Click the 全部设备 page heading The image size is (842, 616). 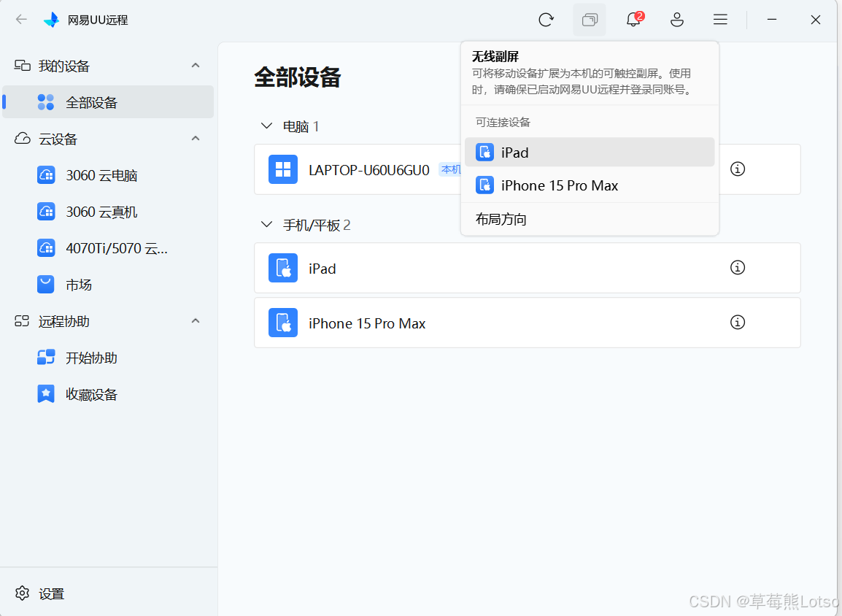(x=298, y=77)
